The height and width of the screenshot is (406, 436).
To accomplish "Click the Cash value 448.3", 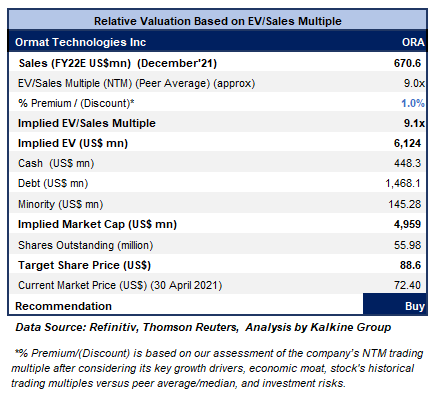I will point(407,163).
